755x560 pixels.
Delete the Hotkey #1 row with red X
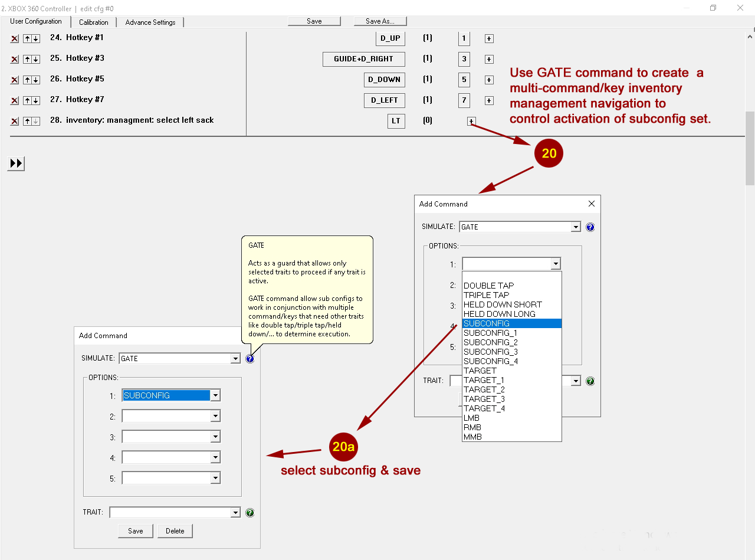[x=15, y=39]
